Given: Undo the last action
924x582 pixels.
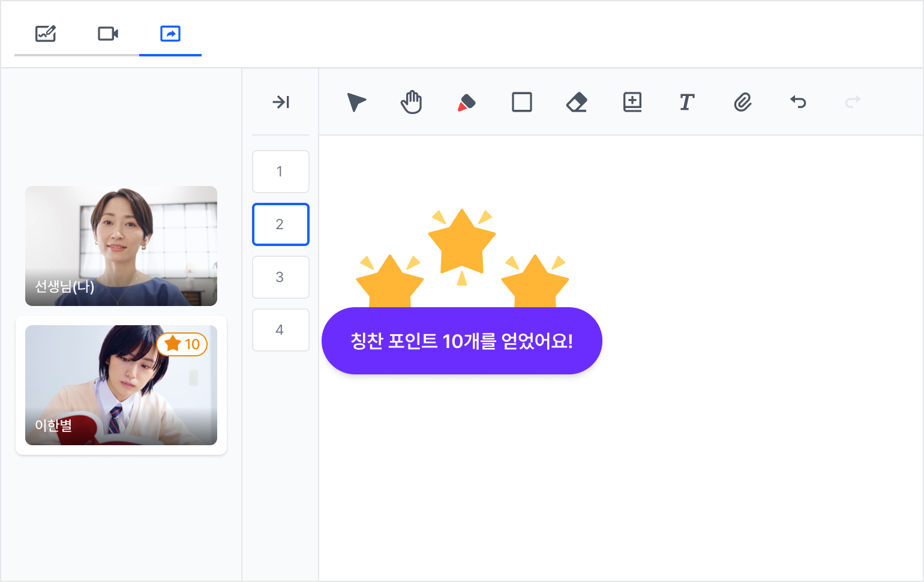Looking at the screenshot, I should pyautogui.click(x=798, y=101).
